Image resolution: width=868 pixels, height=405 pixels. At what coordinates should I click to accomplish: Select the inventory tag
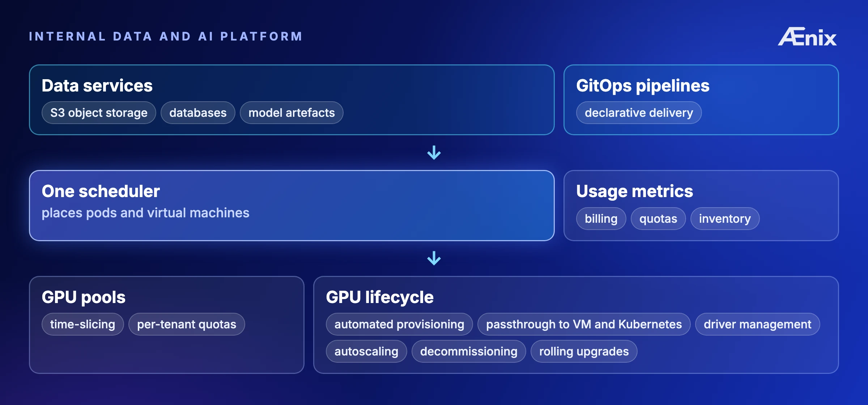pos(725,219)
